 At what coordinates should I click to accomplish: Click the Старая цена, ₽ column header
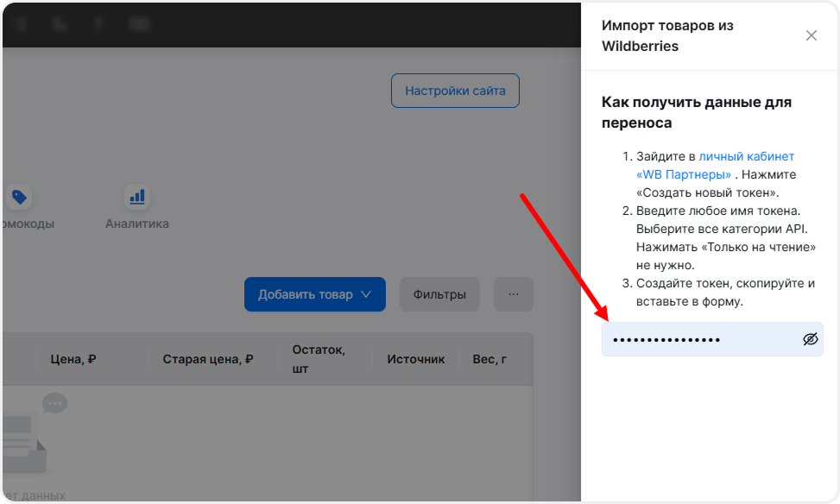(x=207, y=359)
